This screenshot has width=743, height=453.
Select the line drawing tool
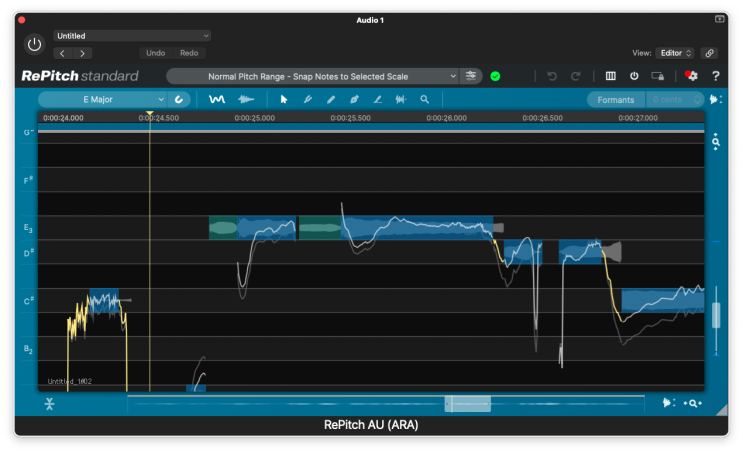378,100
